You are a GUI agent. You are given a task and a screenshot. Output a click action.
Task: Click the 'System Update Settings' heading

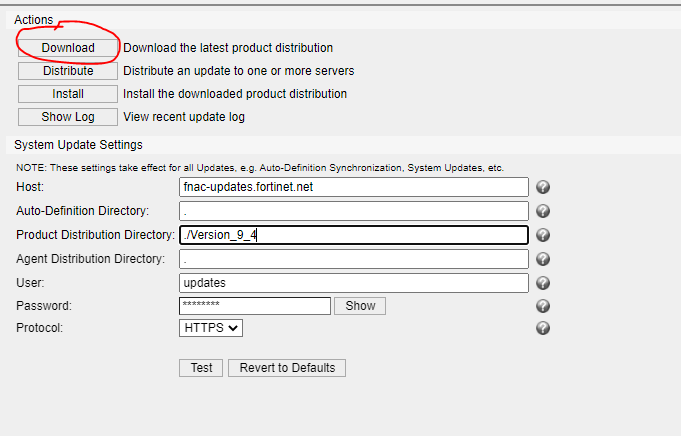(78, 145)
